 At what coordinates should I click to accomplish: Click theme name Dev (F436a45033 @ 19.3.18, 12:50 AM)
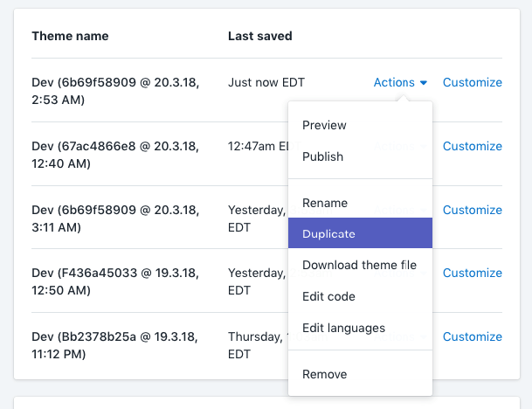pos(115,281)
